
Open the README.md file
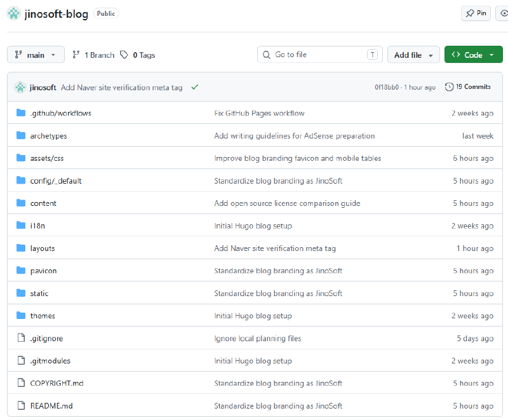51,406
